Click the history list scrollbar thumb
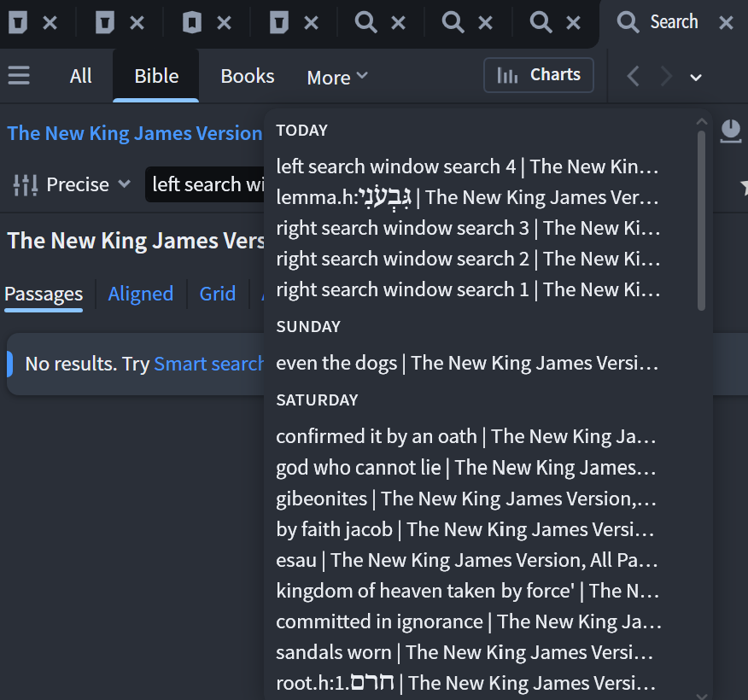 point(701,221)
